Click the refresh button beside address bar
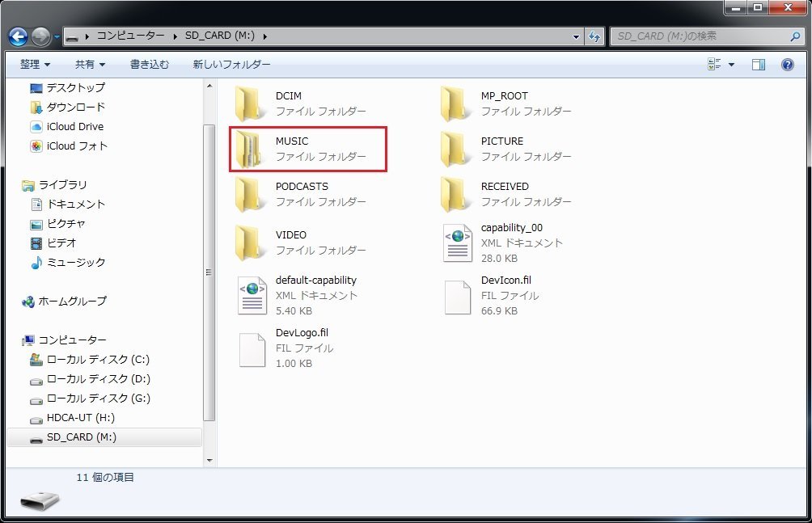This screenshot has width=812, height=523. click(595, 36)
